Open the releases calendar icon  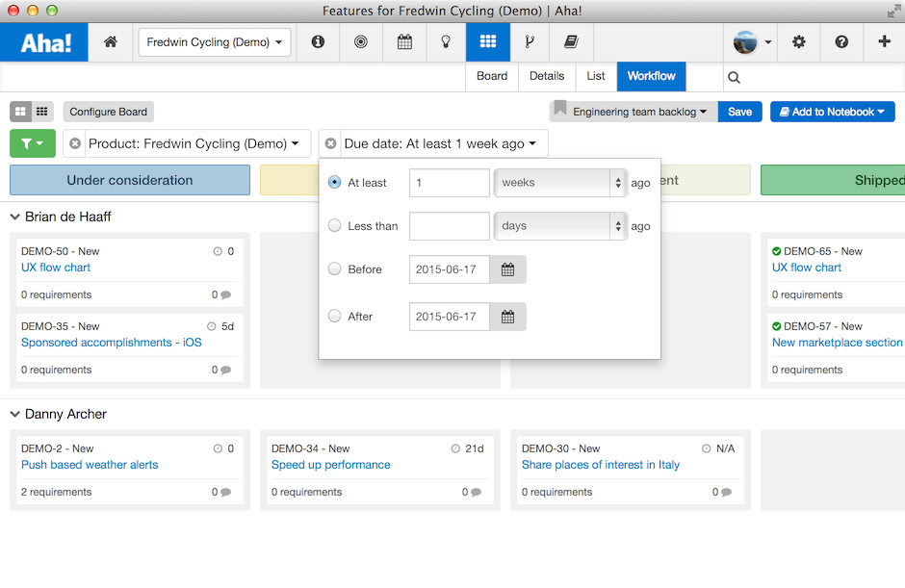click(x=404, y=41)
